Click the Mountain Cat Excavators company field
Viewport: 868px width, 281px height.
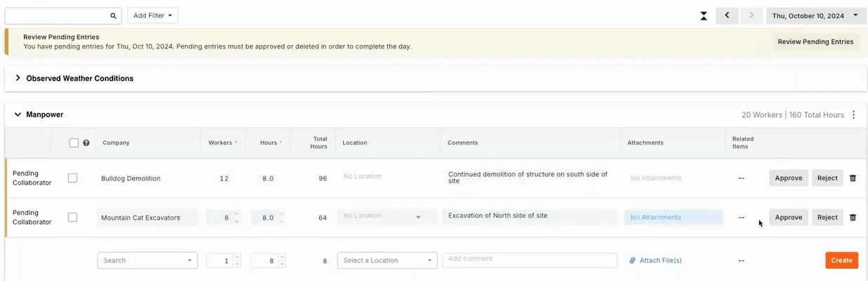click(x=148, y=218)
